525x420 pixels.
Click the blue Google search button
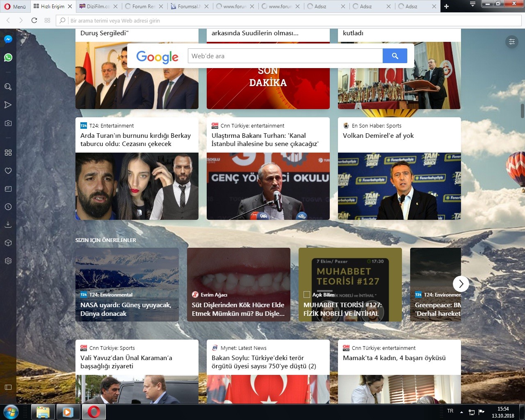(395, 56)
